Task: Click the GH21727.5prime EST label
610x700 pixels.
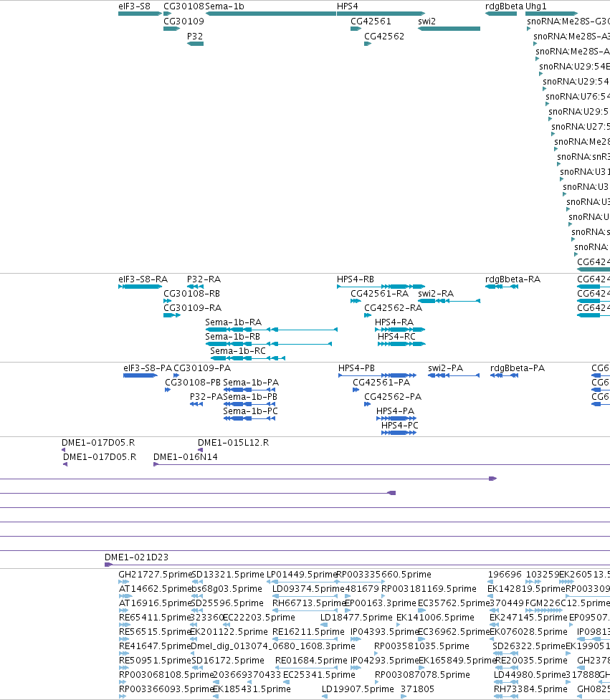Action: 155,574
